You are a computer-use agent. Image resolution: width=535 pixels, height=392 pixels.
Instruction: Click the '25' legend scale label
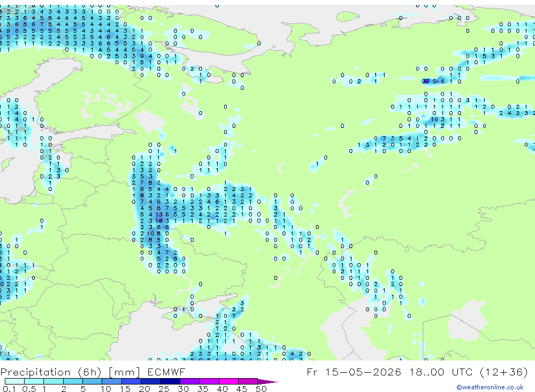[x=164, y=389]
